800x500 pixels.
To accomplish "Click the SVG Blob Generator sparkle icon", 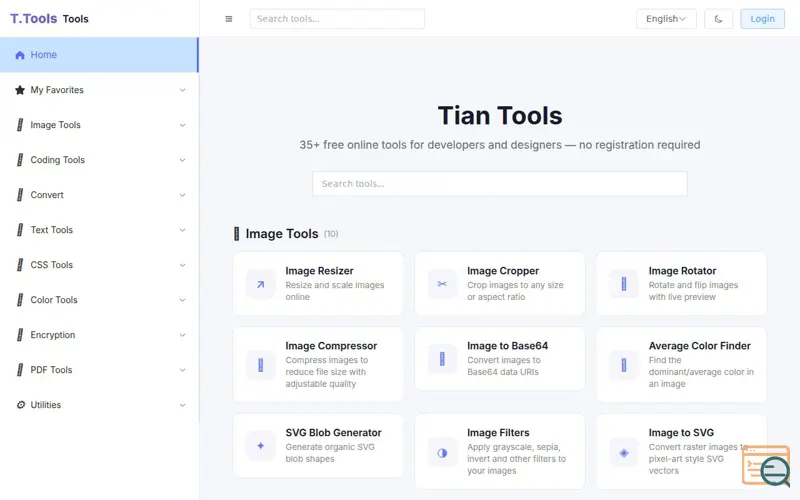I will pos(261,446).
